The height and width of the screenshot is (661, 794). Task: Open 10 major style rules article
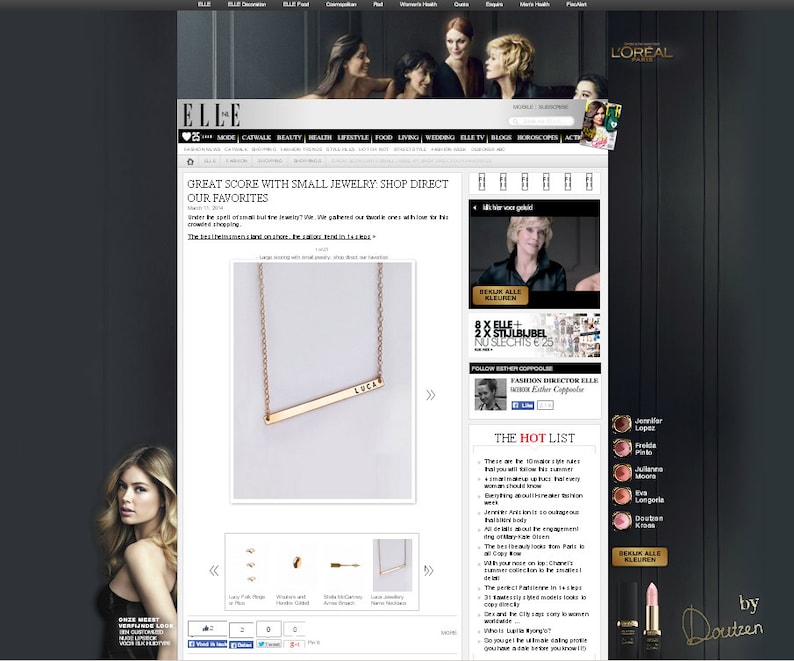(x=531, y=465)
